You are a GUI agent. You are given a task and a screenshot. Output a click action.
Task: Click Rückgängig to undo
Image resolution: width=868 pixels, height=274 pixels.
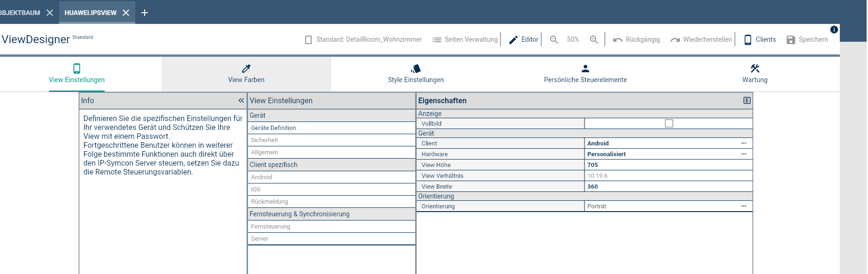point(636,39)
